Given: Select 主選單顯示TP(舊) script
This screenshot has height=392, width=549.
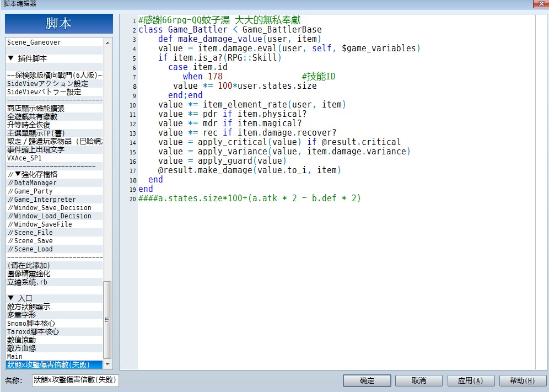Looking at the screenshot, I should point(54,133).
